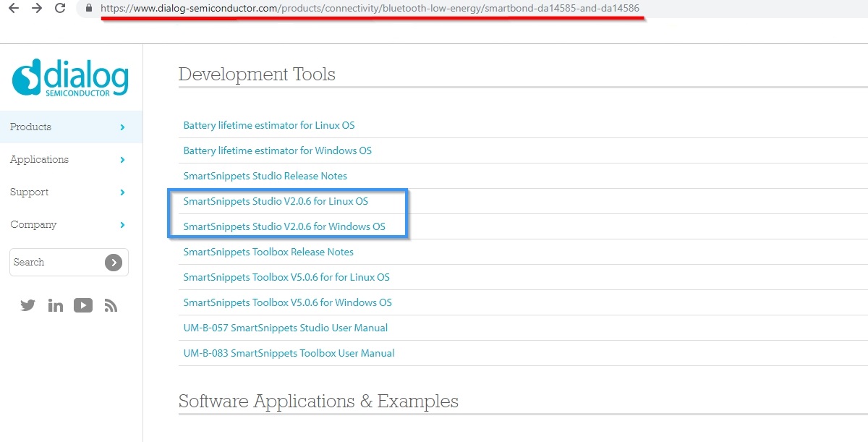Expand the Products menu chevron

tap(122, 127)
